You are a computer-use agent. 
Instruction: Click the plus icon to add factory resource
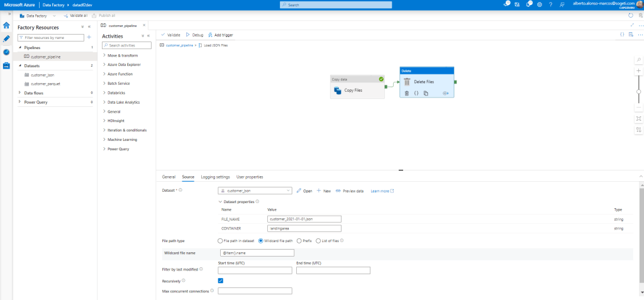[89, 38]
